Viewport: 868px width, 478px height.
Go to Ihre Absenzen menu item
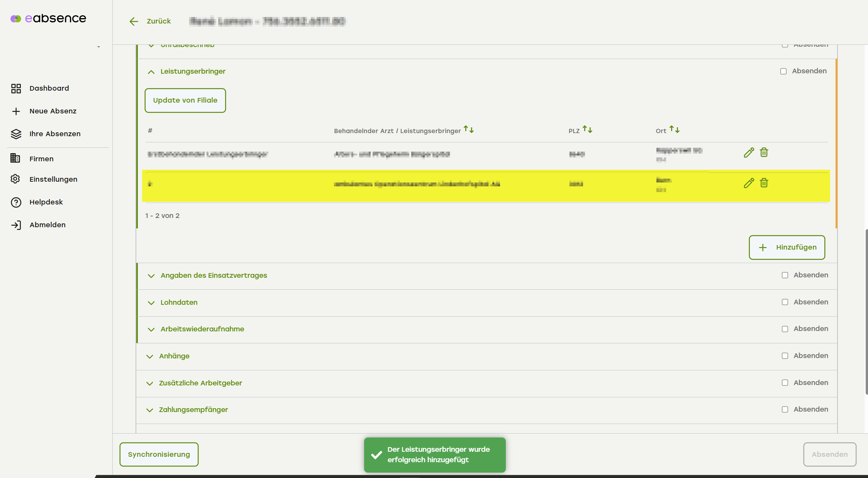click(55, 134)
